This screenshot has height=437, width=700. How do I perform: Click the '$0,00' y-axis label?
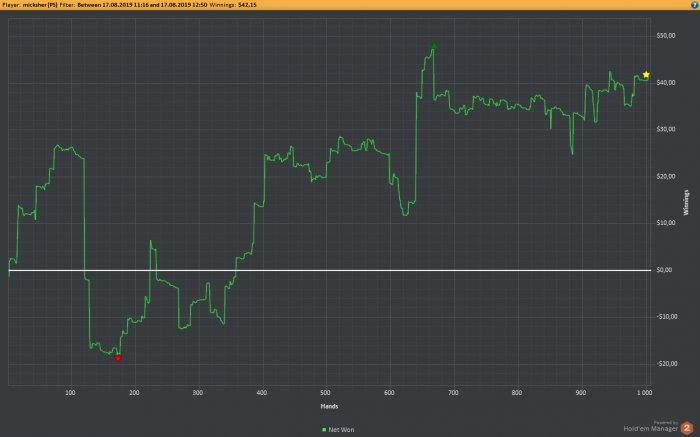(664, 270)
